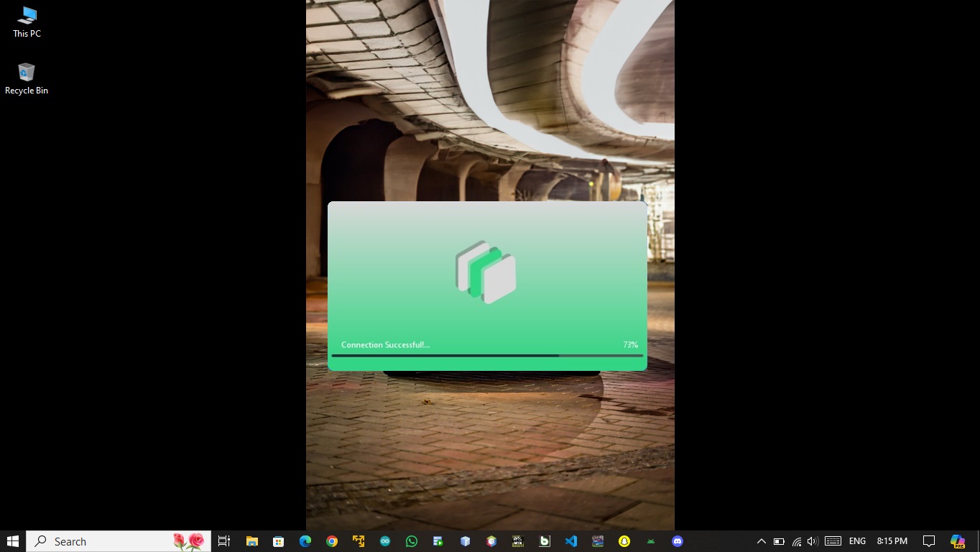Launch Visual Studio Code from taskbar
This screenshot has height=552, width=980.
571,541
